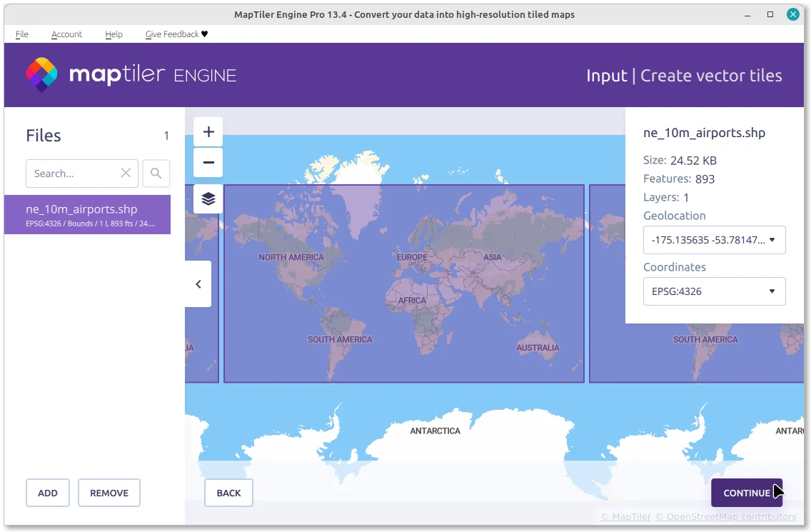Click the ne_10m_airports.shp heading in the info panel
811x532 pixels.
coord(704,133)
